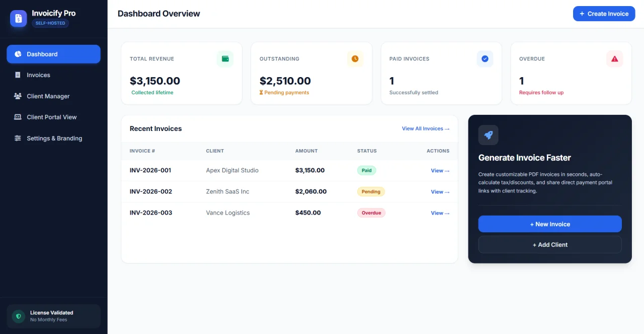644x334 pixels.
Task: Click the Dashboard pie chart icon
Action: [x=18, y=54]
